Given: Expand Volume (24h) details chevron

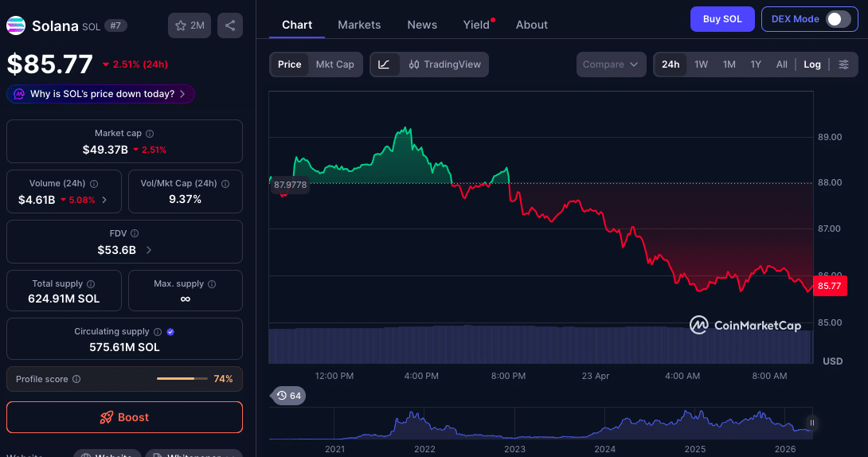Looking at the screenshot, I should click(104, 200).
